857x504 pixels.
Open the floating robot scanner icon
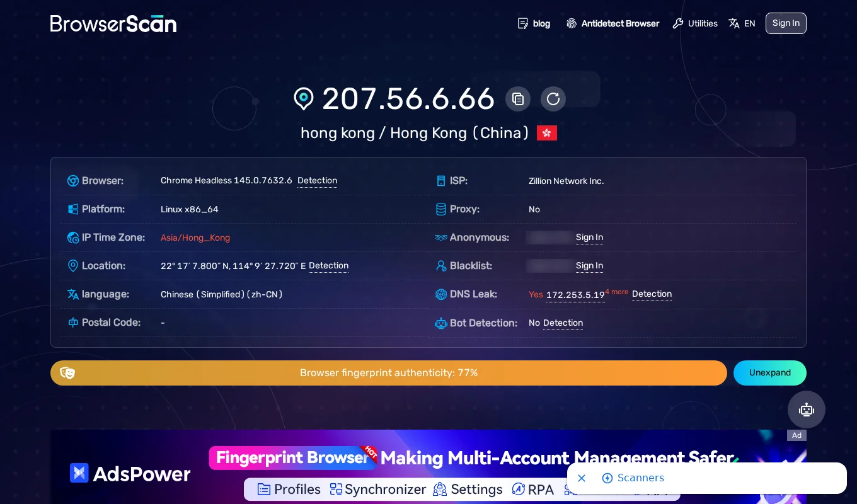pyautogui.click(x=807, y=409)
